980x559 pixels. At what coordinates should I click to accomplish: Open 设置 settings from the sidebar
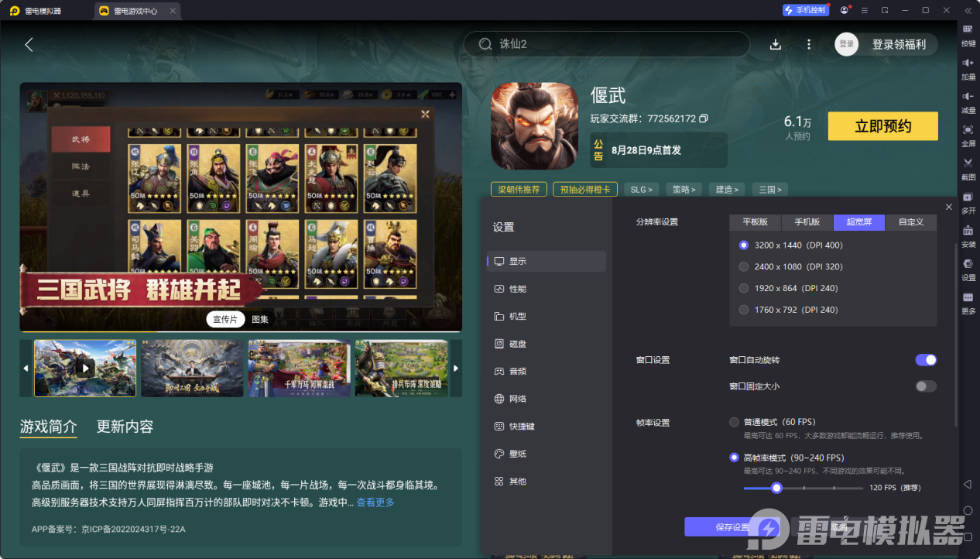click(x=968, y=269)
